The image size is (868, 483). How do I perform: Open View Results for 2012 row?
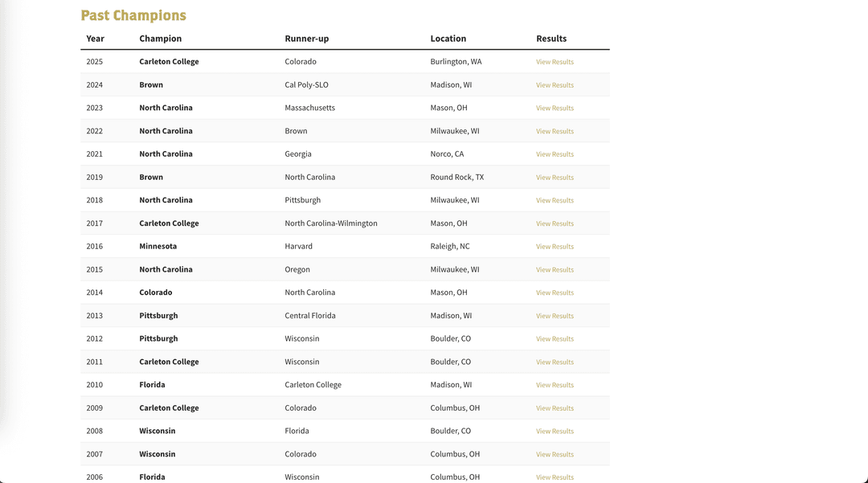pyautogui.click(x=555, y=339)
